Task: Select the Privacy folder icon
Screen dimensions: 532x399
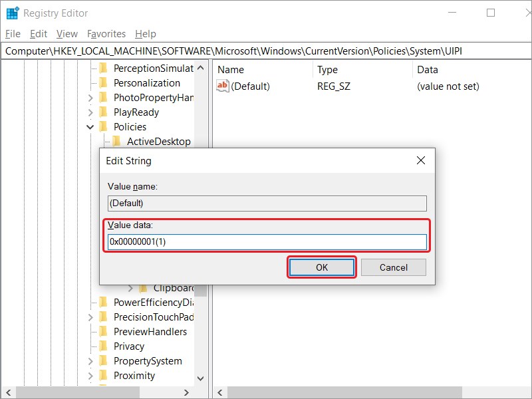Action: point(103,346)
